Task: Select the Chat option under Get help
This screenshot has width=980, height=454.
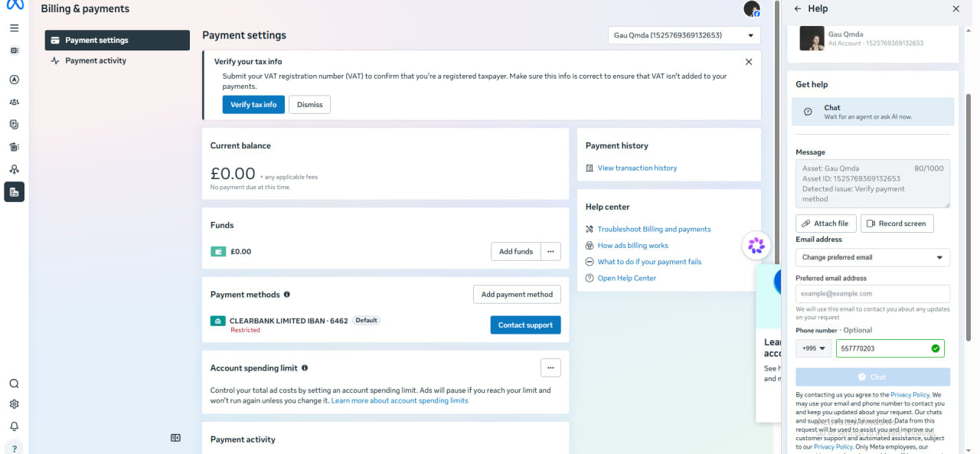Action: [x=873, y=112]
